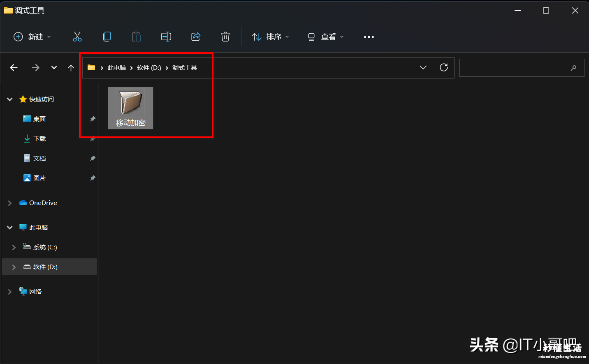Open 图片 in quick access
The height and width of the screenshot is (364, 589).
(39, 178)
